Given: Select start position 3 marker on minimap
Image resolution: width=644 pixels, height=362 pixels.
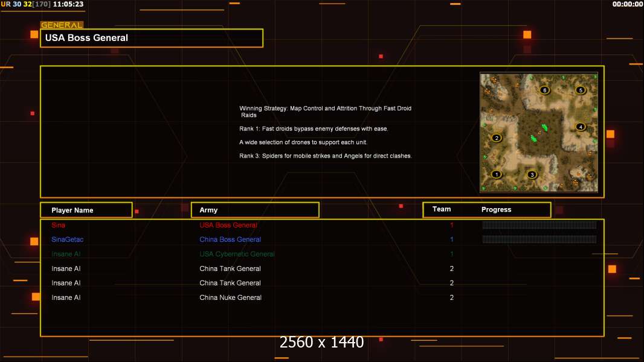Looking at the screenshot, I should 532,174.
